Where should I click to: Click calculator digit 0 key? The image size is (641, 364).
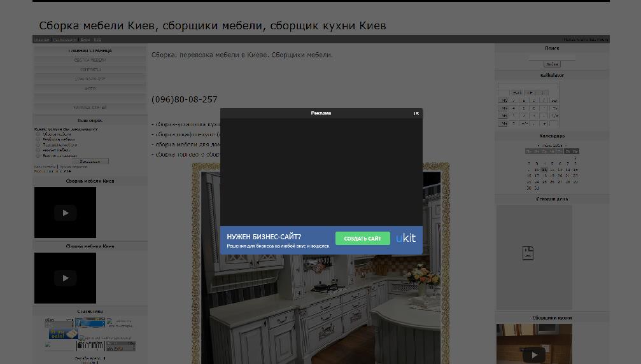pyautogui.click(x=514, y=123)
